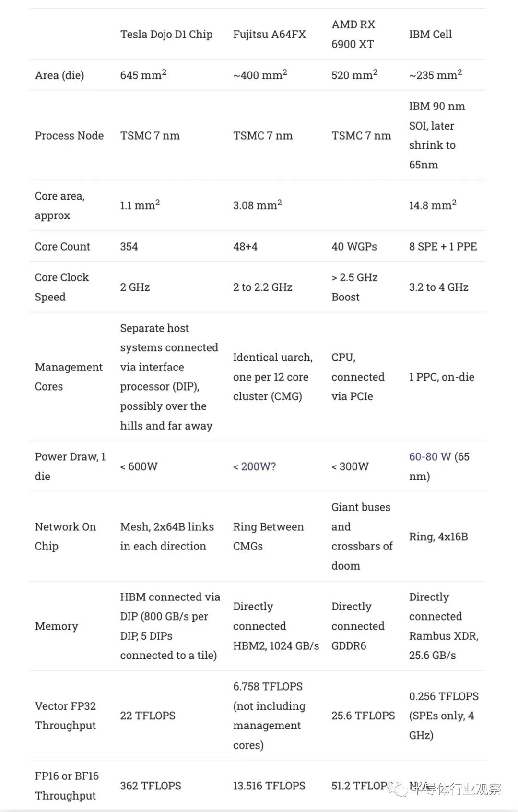Open the '< 200W?' Fujitsu power link

[254, 466]
